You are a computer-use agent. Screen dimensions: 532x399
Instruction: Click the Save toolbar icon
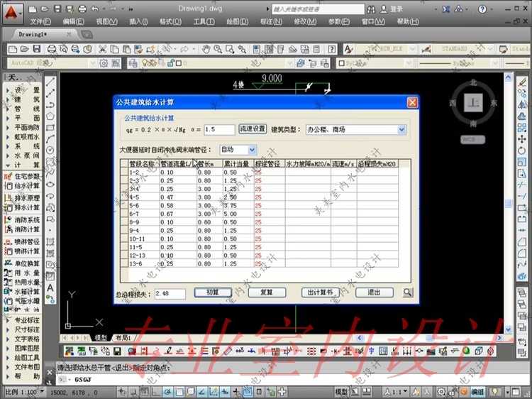36,49
